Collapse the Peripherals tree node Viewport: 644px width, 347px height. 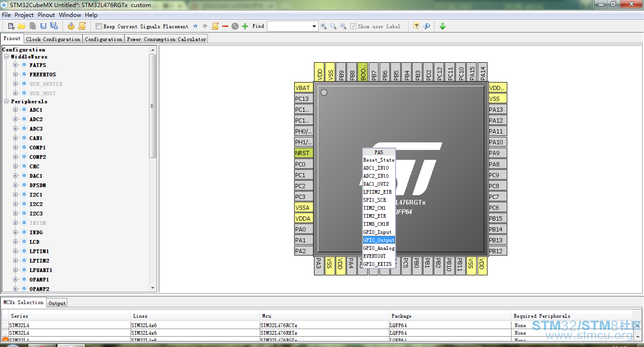[7, 101]
